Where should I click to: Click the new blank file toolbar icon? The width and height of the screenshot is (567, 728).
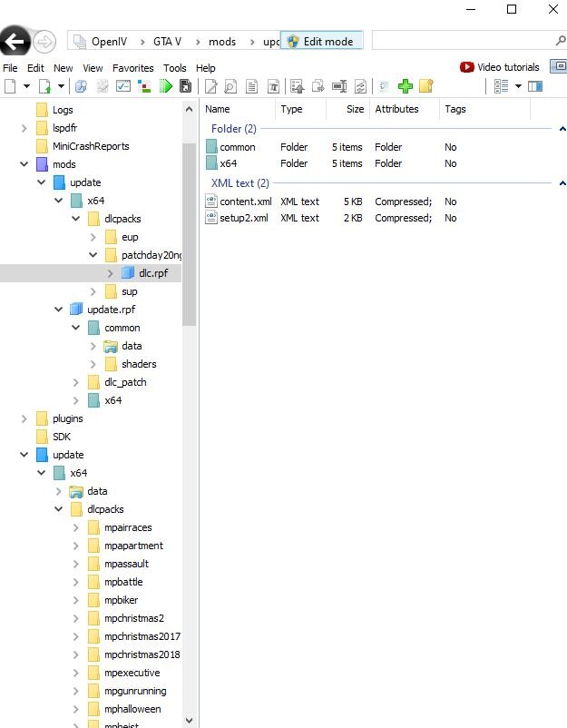click(10, 86)
